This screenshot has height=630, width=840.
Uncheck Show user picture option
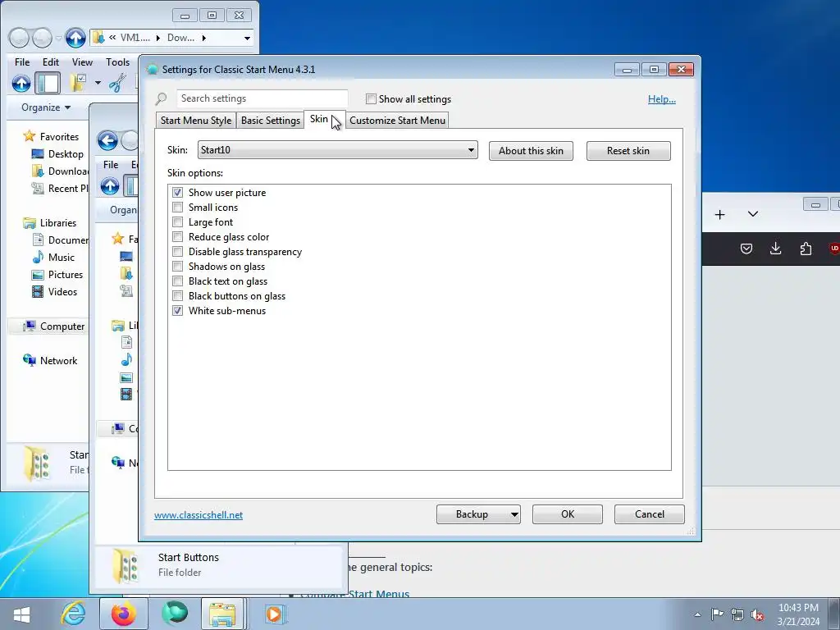click(x=177, y=192)
